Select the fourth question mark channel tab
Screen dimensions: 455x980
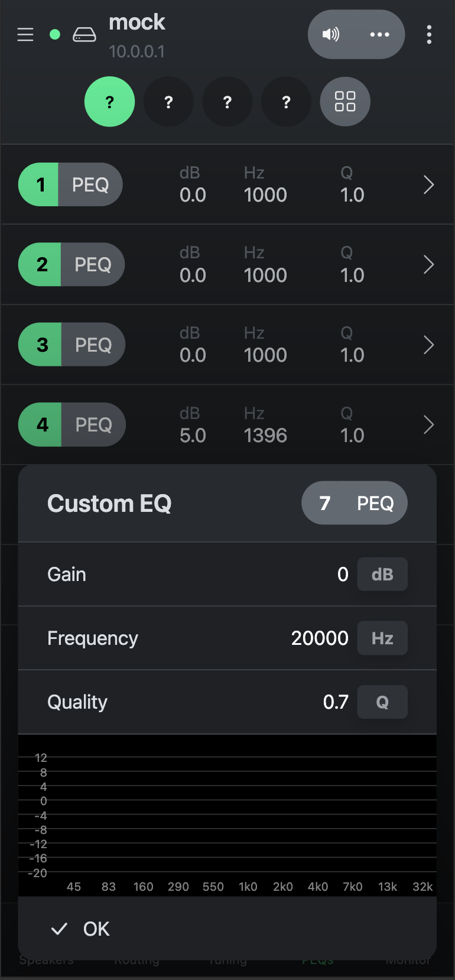point(287,102)
